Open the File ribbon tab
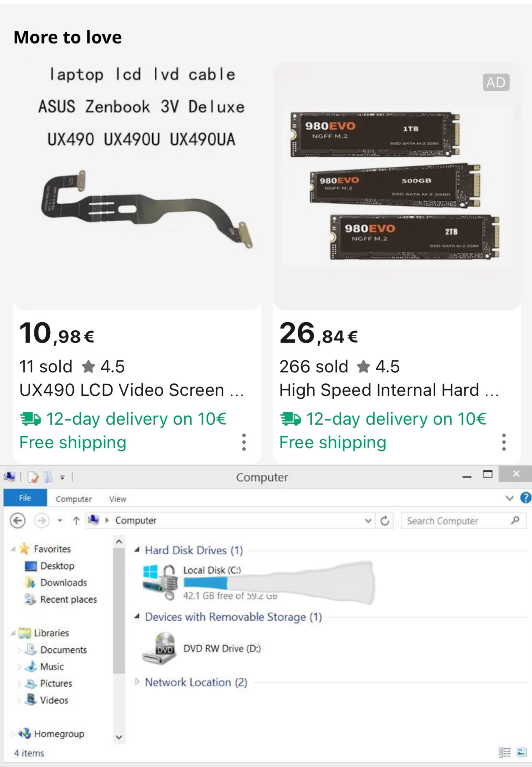Viewport: 532px width, 767px height. coord(25,498)
